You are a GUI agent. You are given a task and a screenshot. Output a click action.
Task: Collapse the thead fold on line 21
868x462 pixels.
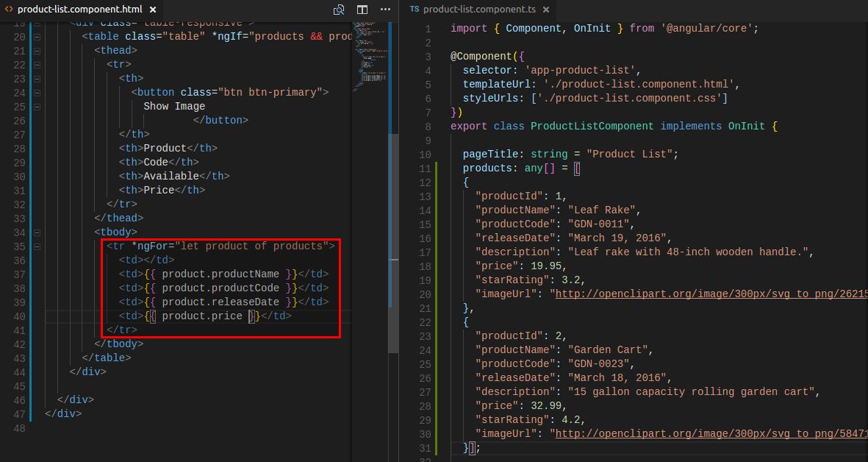(37, 51)
